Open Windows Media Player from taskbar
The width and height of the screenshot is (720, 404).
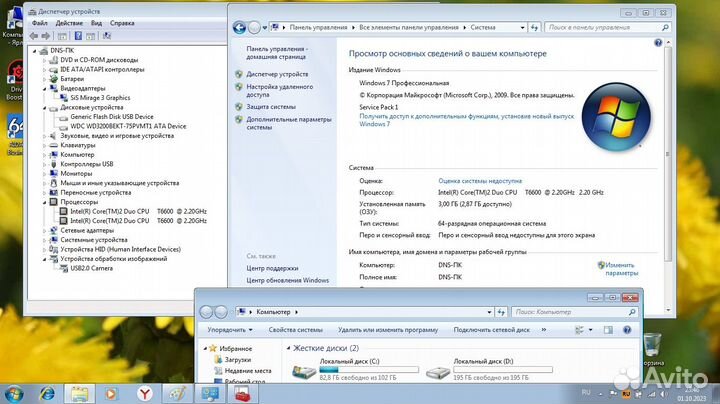[x=111, y=394]
